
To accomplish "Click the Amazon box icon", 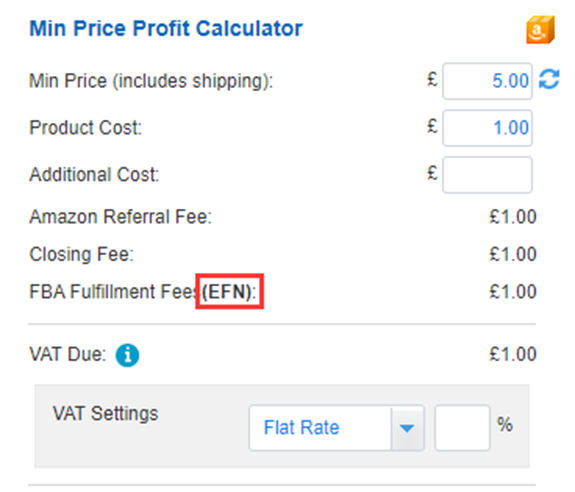I will pos(541,29).
